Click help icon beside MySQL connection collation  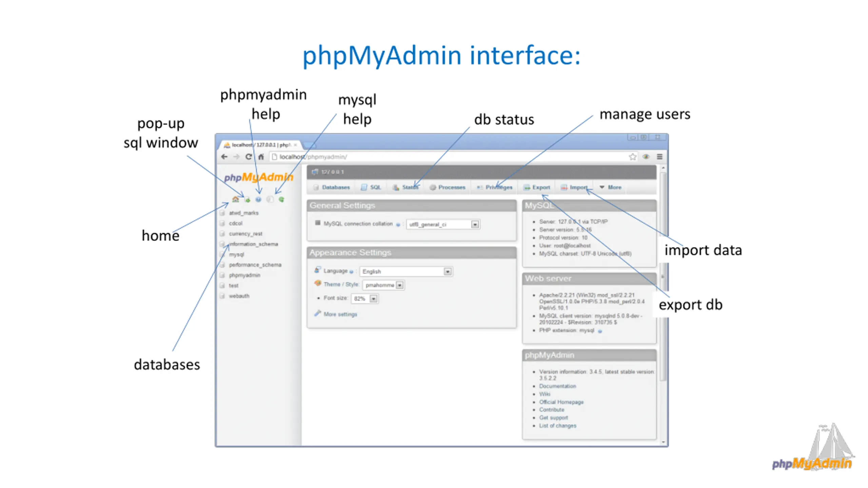point(398,224)
